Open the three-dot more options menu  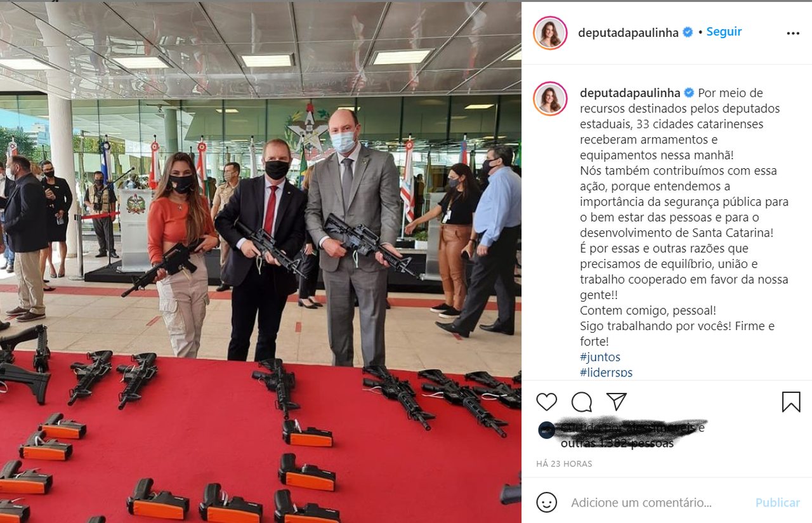793,34
